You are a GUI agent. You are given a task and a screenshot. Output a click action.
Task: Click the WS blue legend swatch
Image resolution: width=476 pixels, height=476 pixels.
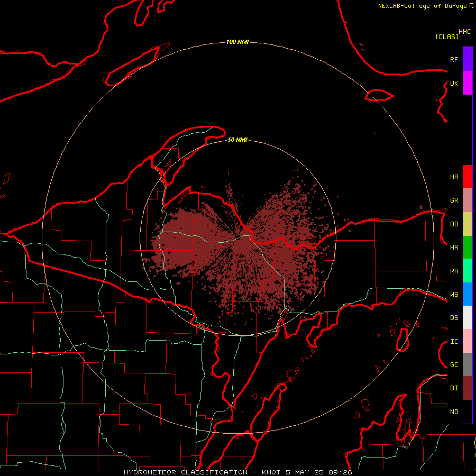(467, 294)
